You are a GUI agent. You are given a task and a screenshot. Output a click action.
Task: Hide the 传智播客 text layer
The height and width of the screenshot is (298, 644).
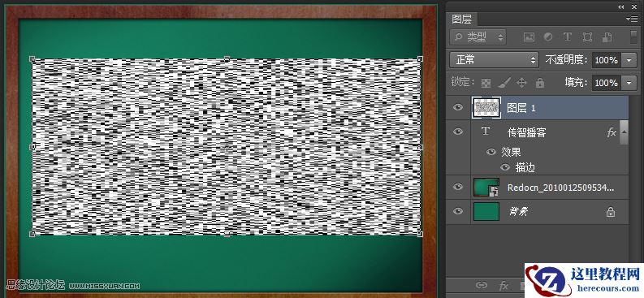pos(457,132)
